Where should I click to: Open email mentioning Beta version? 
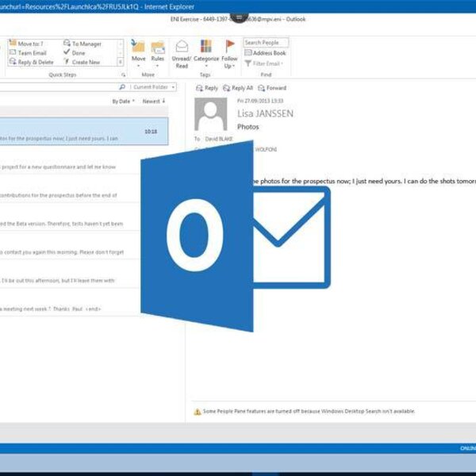click(x=70, y=217)
